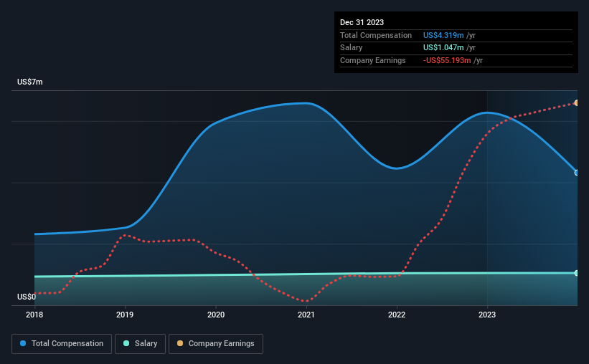This screenshot has height=364, width=589.
Task: Toggle the Salary legend button
Action: click(x=140, y=344)
